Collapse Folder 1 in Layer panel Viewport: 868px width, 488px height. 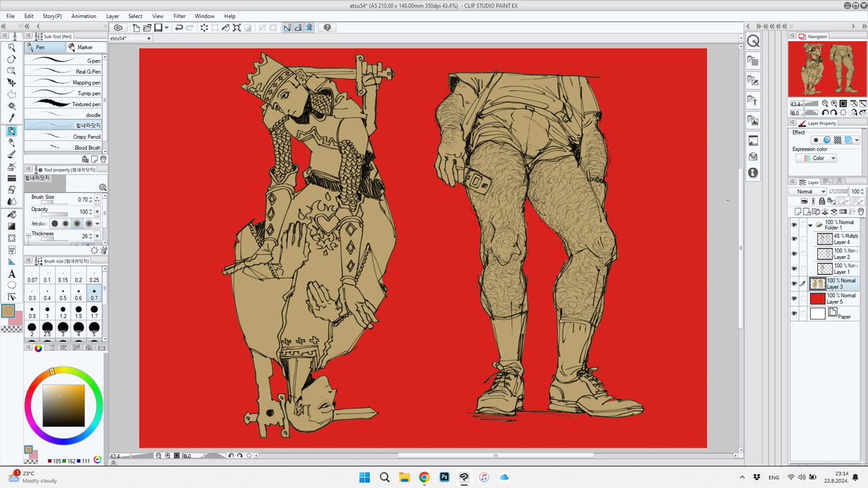pyautogui.click(x=811, y=225)
